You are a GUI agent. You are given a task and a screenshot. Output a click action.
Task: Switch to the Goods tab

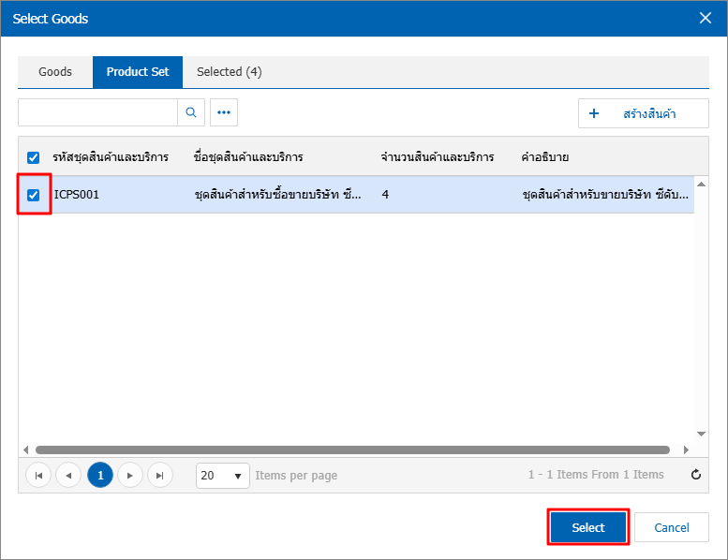[x=55, y=72]
